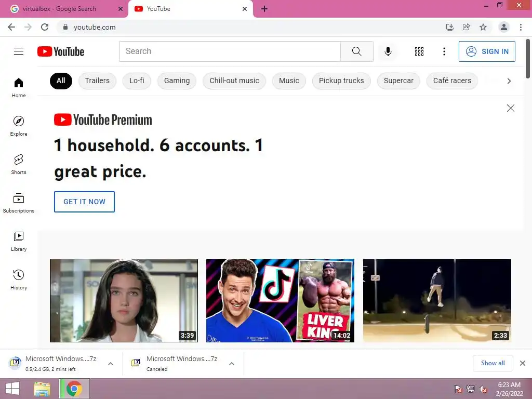532x399 pixels.
Task: Open the skateboarding video lasting 2:33
Action: (437, 301)
